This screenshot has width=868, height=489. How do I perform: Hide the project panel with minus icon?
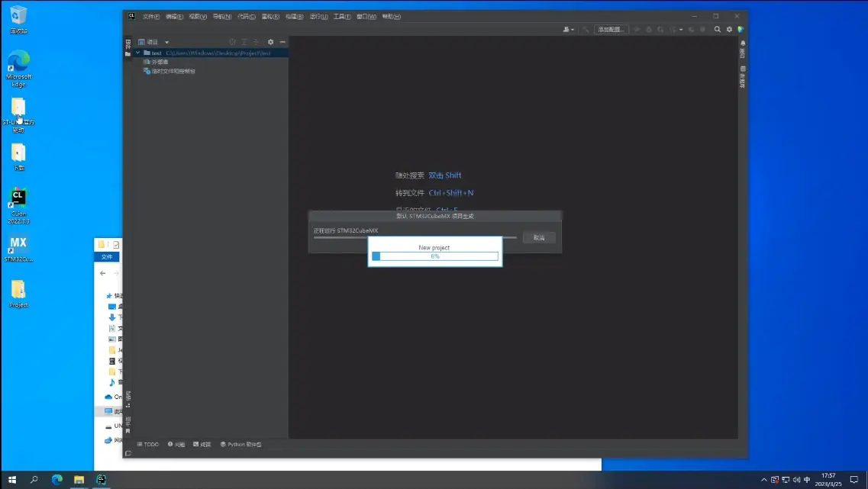pyautogui.click(x=282, y=42)
